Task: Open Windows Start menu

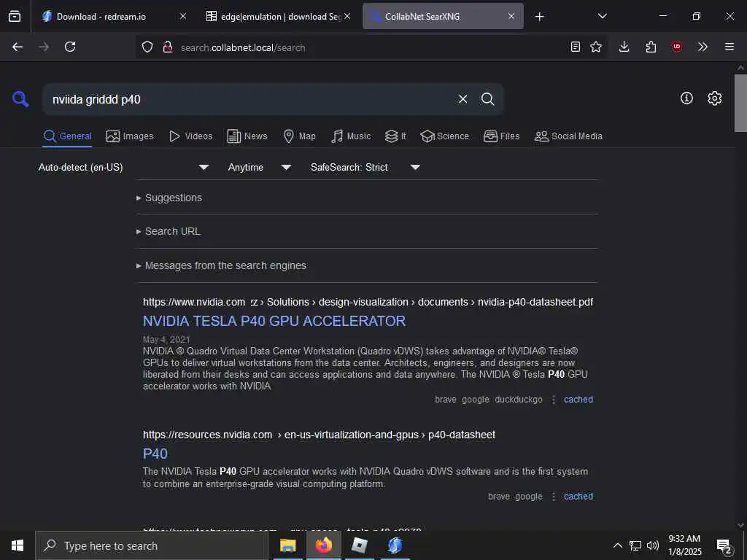Action: click(x=18, y=545)
